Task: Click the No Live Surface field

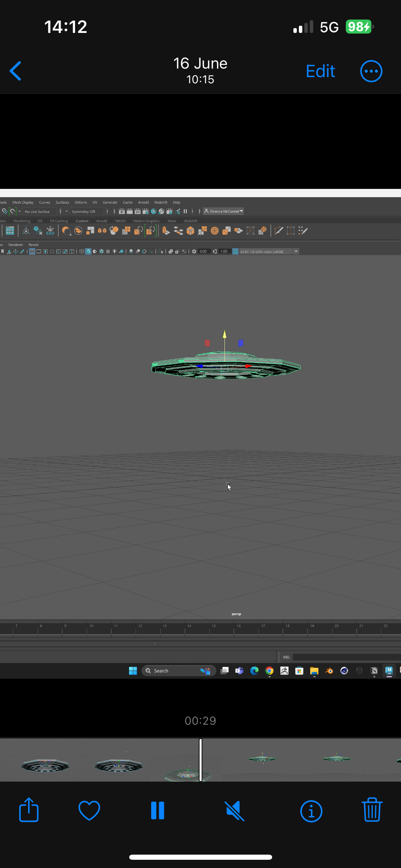Action: [40, 212]
